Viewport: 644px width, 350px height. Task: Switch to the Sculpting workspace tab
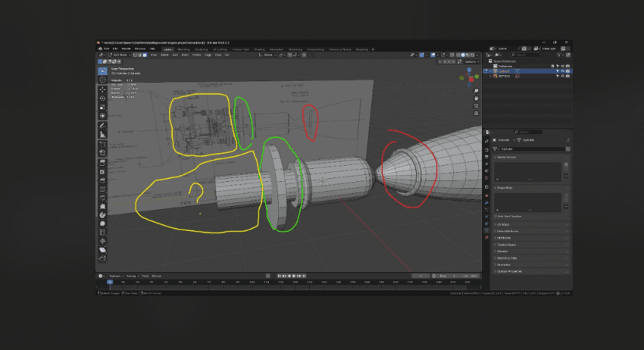(202, 49)
